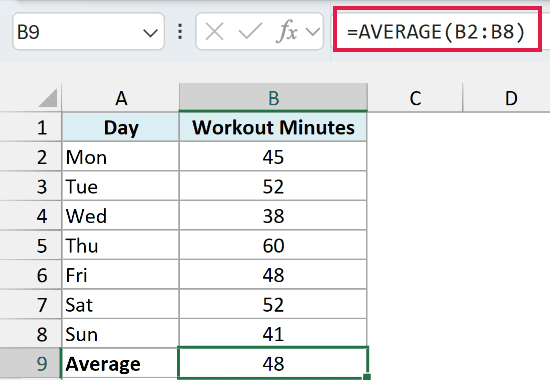The height and width of the screenshot is (380, 550).
Task: Click the three-dot formula bar handle
Action: click(x=180, y=32)
